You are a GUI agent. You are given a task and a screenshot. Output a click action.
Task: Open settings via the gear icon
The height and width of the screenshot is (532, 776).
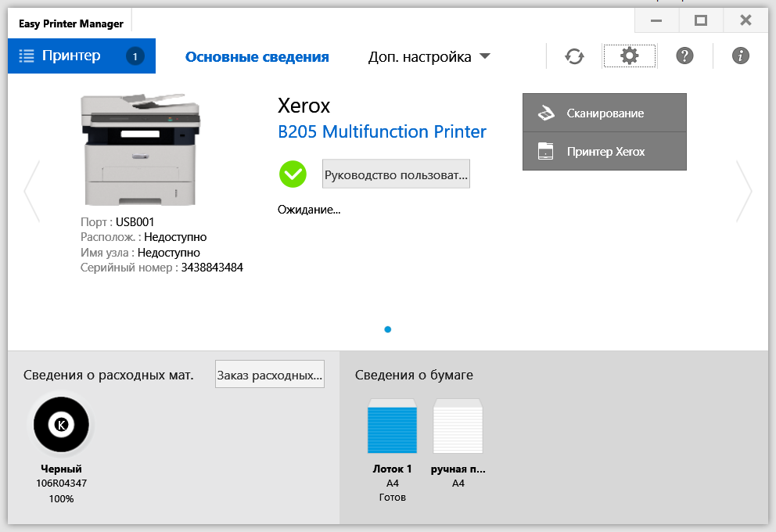[629, 56]
